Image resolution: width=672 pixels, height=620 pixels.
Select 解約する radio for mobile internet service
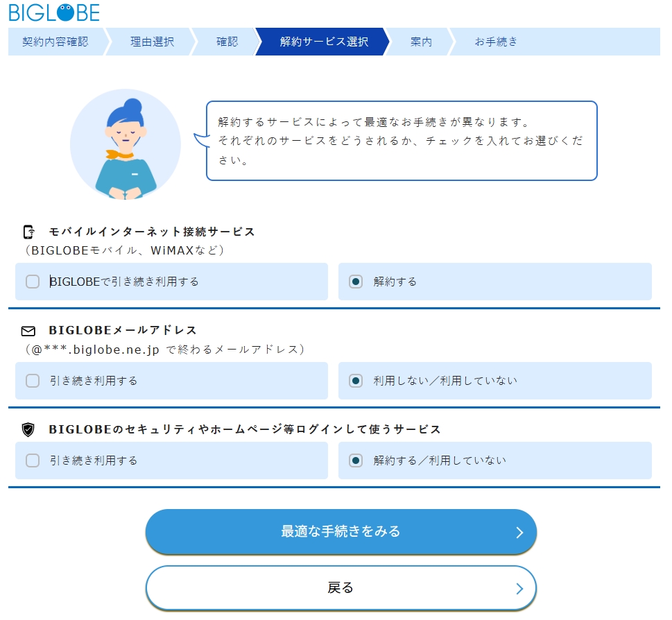pyautogui.click(x=355, y=282)
